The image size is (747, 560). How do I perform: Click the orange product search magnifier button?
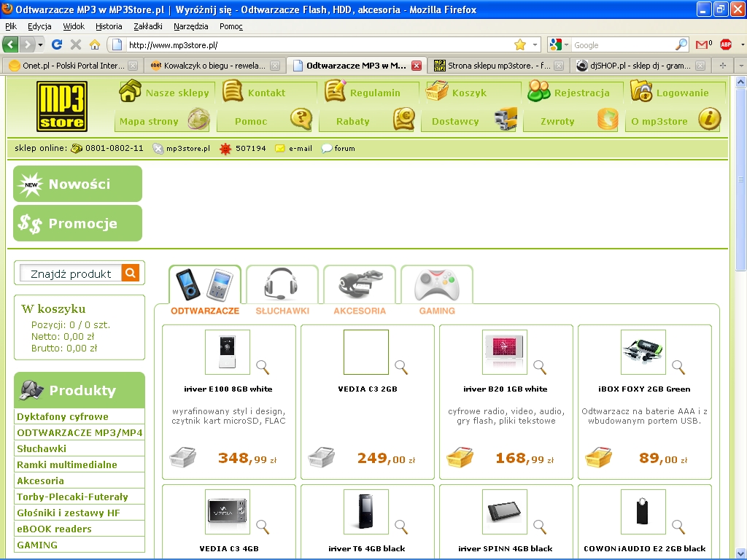click(131, 273)
